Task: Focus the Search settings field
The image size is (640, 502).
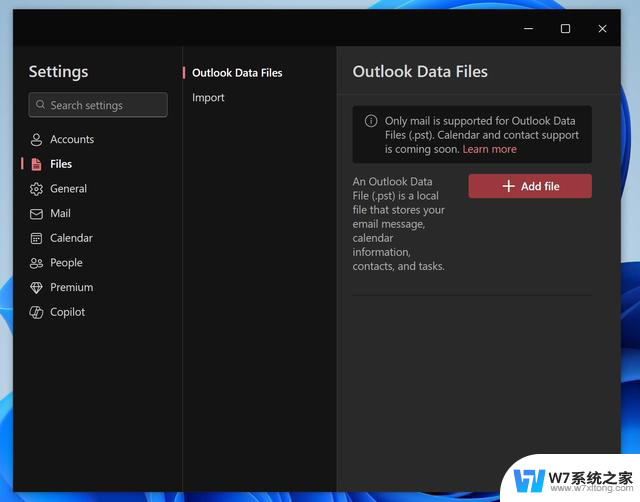Action: point(98,105)
